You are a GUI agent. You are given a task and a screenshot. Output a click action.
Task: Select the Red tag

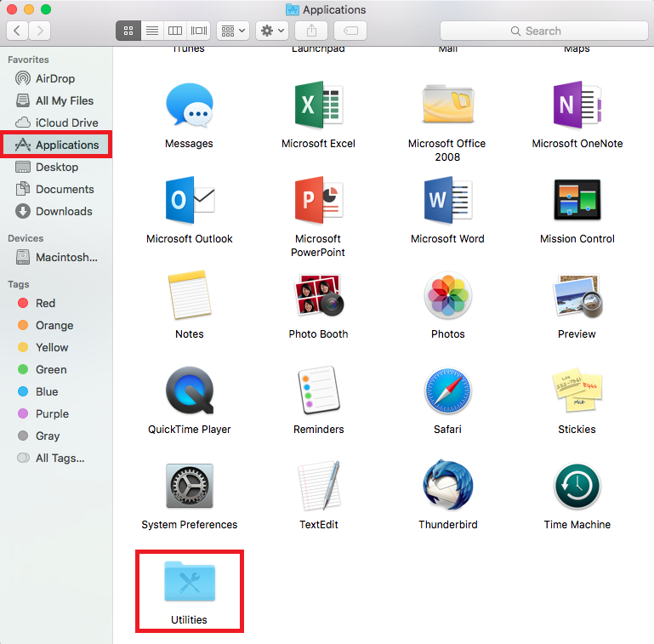point(56,303)
